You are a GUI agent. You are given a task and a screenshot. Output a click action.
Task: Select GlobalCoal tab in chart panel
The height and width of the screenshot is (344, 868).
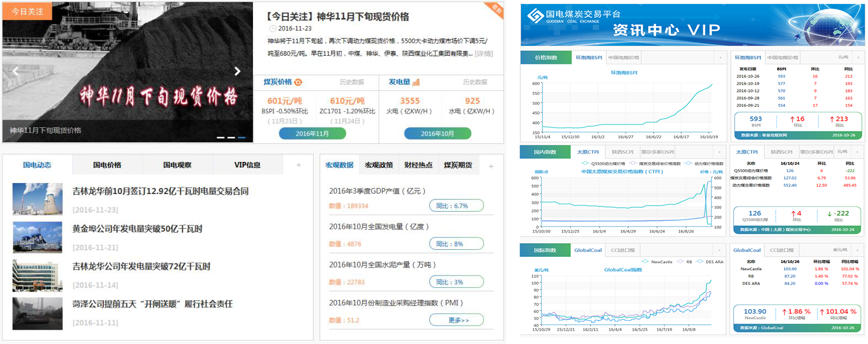point(588,250)
